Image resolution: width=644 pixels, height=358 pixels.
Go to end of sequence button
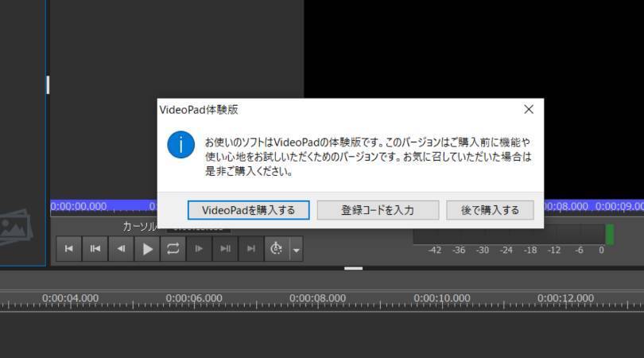click(x=250, y=249)
